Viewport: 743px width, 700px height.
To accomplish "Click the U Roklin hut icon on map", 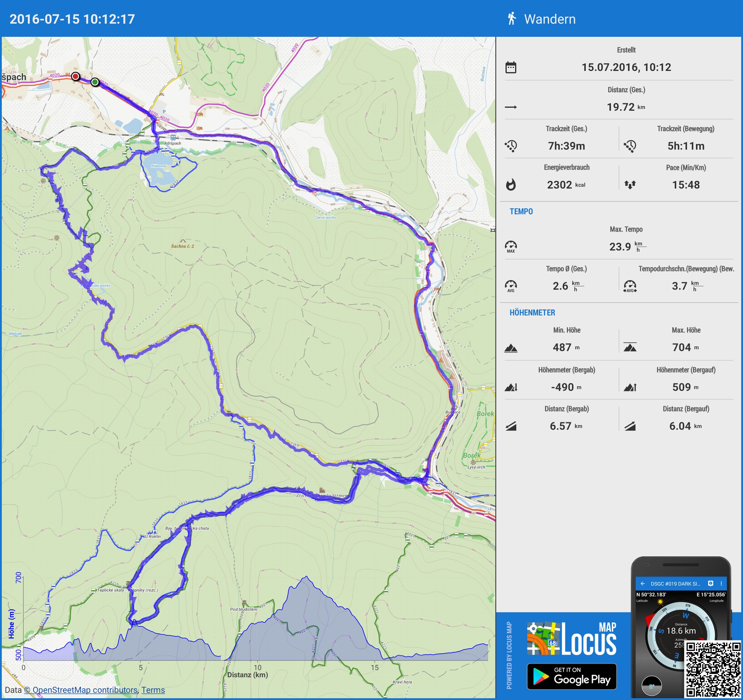I will point(155,531).
